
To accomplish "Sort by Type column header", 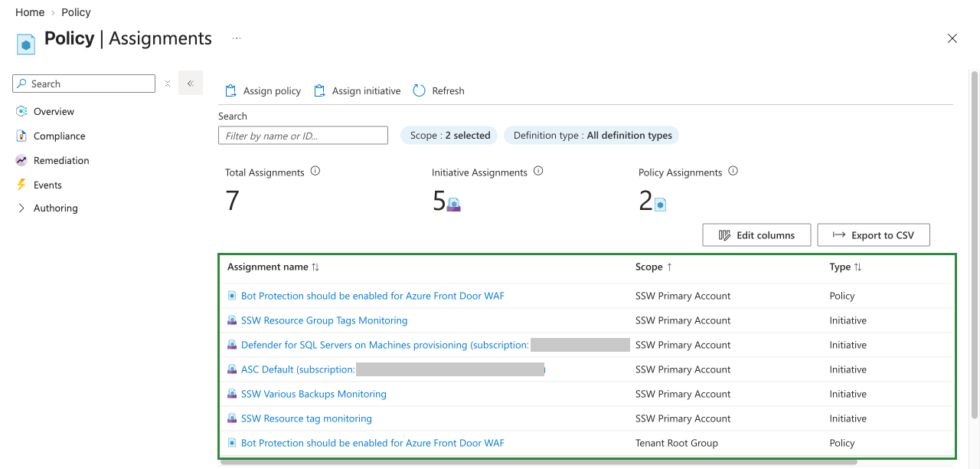I will pyautogui.click(x=845, y=267).
